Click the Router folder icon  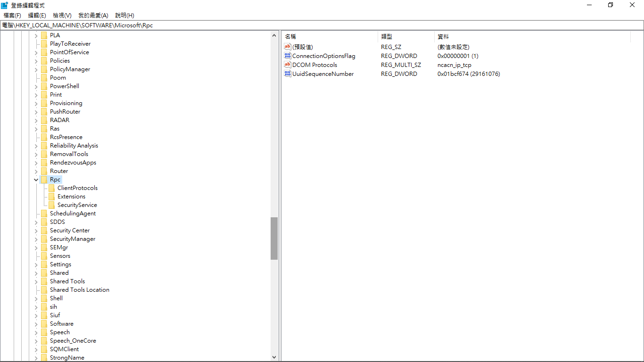coord(44,171)
